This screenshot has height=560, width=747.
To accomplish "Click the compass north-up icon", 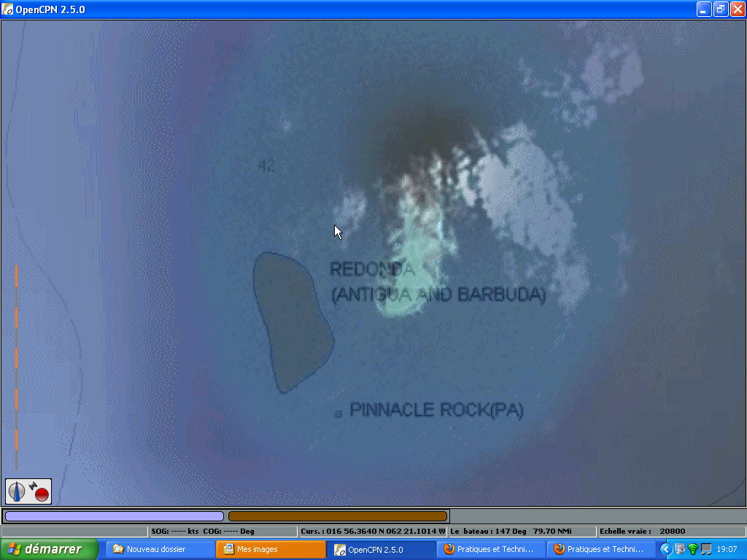I will (17, 491).
